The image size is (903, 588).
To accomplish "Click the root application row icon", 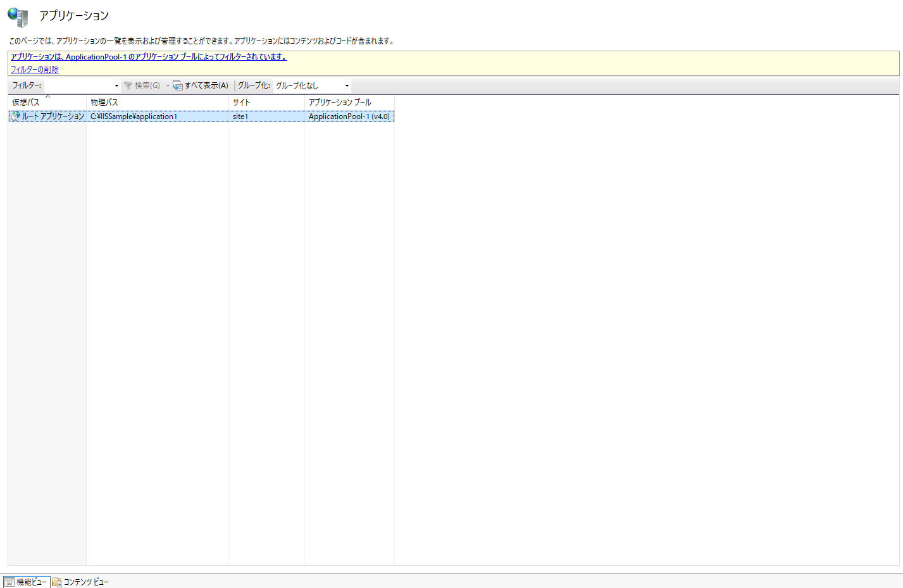I will [16, 116].
